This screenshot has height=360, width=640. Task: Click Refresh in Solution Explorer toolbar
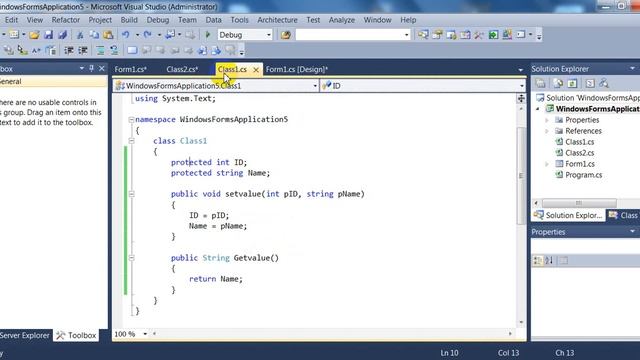[x=572, y=84]
